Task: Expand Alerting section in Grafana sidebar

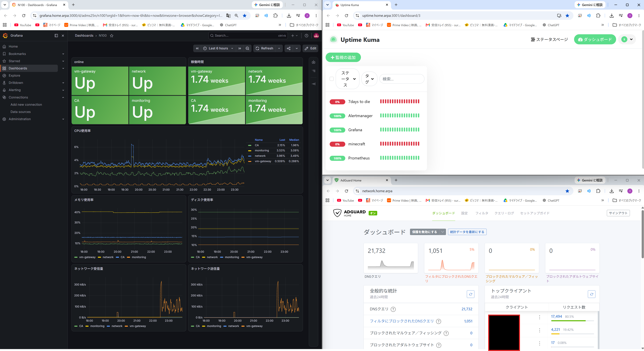Action: click(x=63, y=90)
